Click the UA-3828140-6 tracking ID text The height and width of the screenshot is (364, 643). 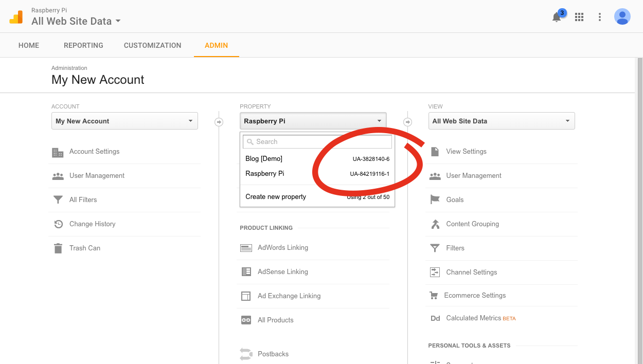point(371,159)
